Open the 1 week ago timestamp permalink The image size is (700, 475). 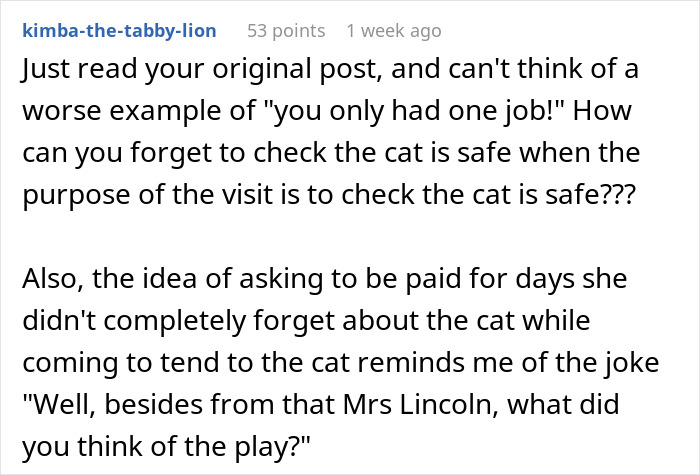click(394, 31)
